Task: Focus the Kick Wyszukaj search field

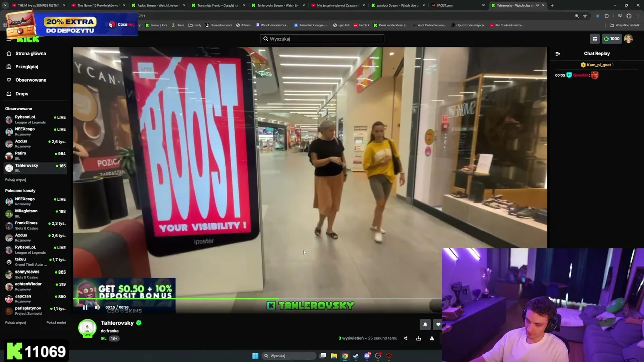Action: [x=322, y=39]
